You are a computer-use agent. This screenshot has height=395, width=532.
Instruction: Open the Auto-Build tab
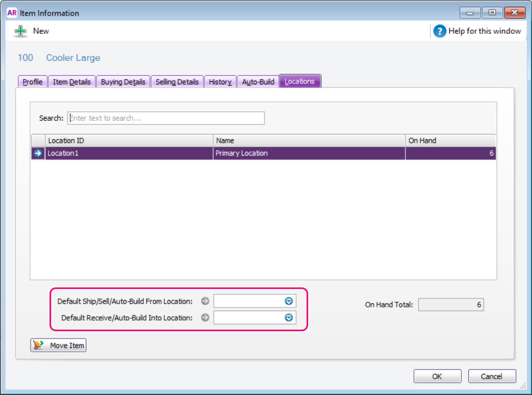258,82
